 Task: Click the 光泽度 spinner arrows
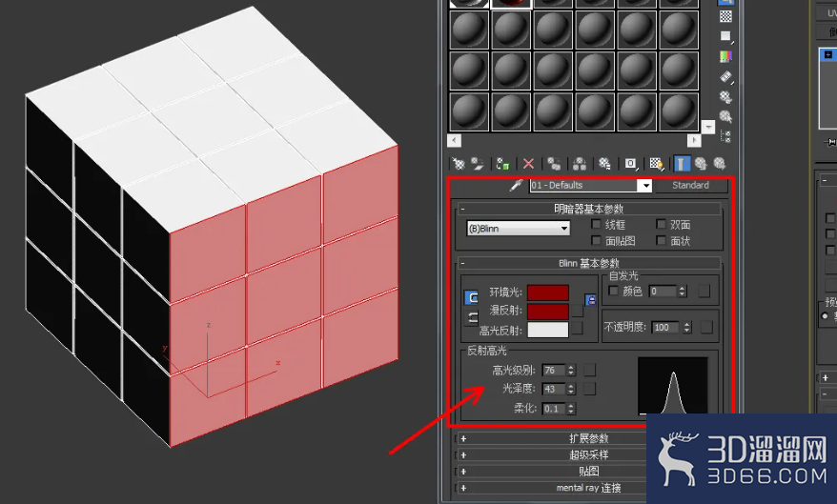(x=571, y=390)
